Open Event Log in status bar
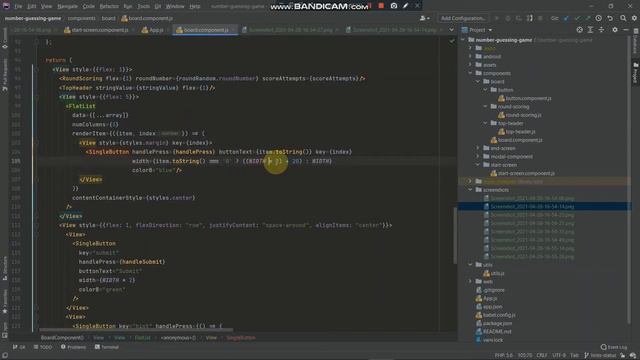The image size is (640, 360). [613, 347]
